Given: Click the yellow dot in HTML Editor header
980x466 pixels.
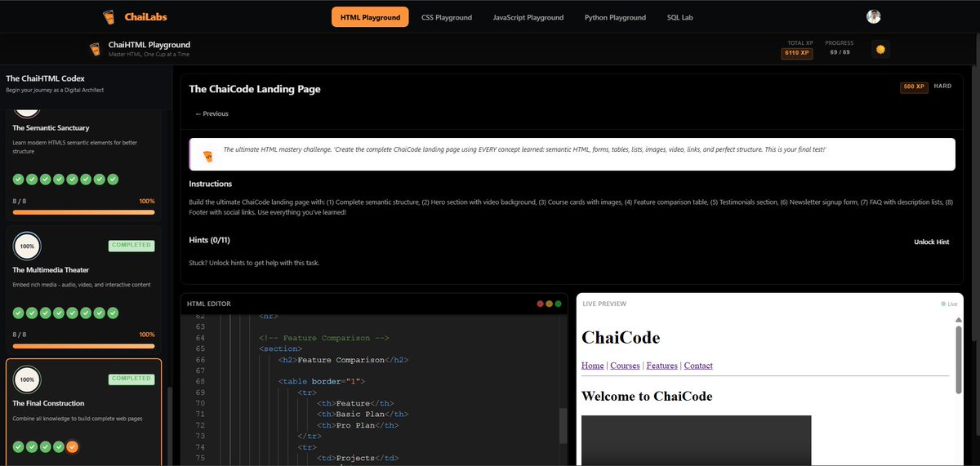Looking at the screenshot, I should coord(549,304).
